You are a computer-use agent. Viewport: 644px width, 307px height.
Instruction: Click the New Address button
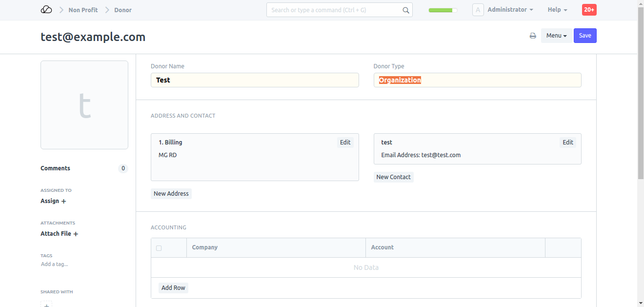(171, 194)
